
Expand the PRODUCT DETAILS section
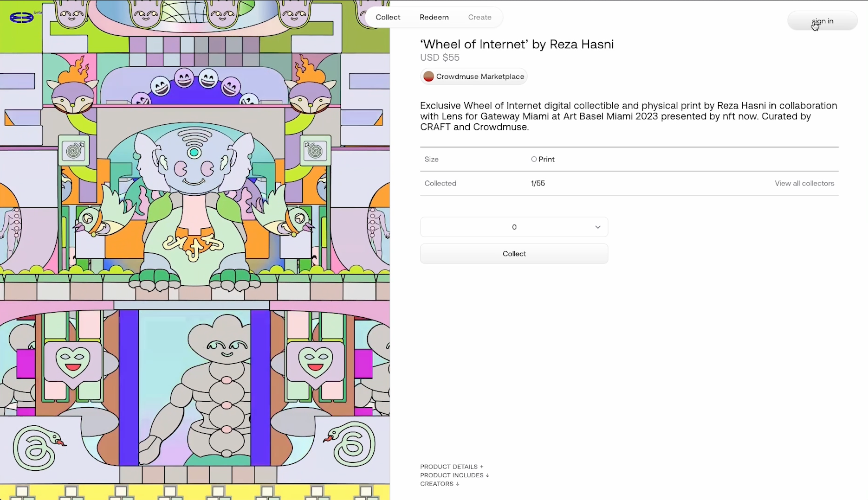[452, 467]
